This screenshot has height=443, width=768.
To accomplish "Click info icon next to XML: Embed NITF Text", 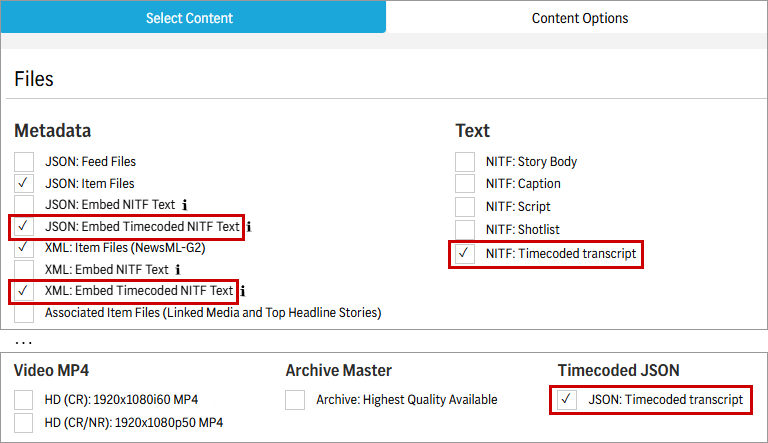I will click(x=178, y=270).
